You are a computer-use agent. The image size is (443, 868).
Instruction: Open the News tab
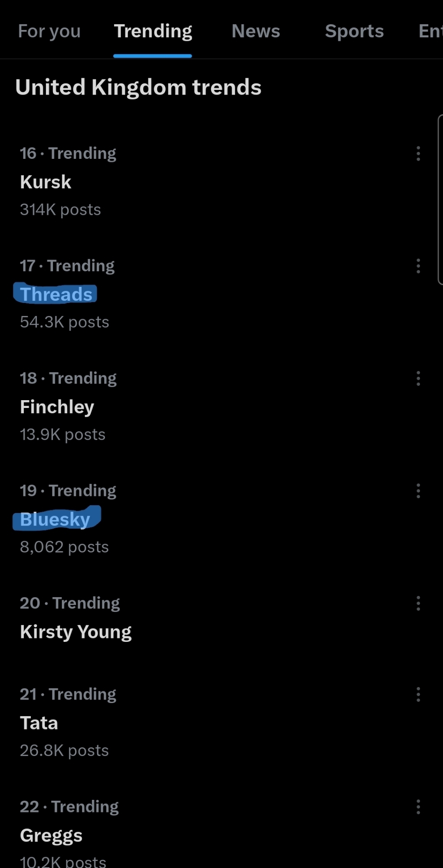pos(256,31)
